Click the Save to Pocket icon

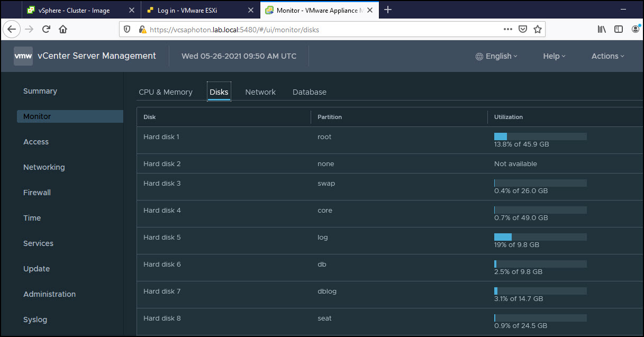click(x=523, y=30)
